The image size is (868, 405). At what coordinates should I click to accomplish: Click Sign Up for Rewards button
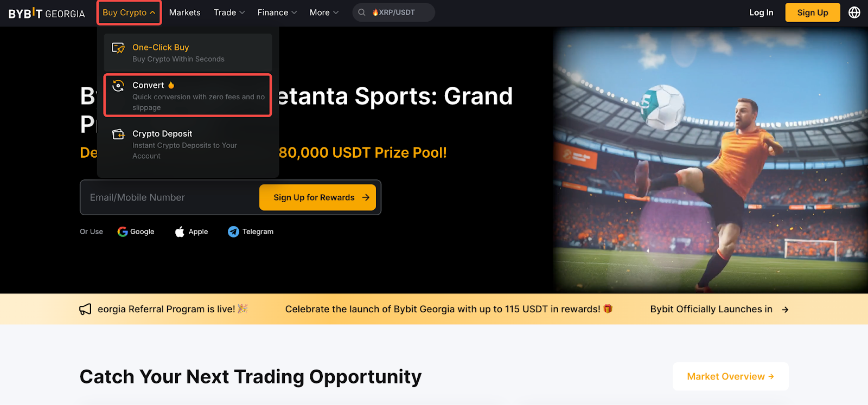pos(321,197)
